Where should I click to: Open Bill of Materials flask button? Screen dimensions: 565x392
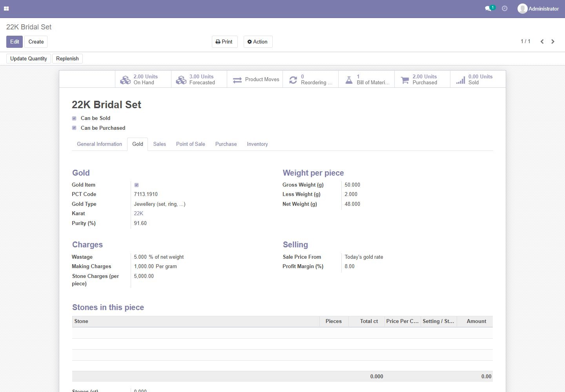coord(366,79)
